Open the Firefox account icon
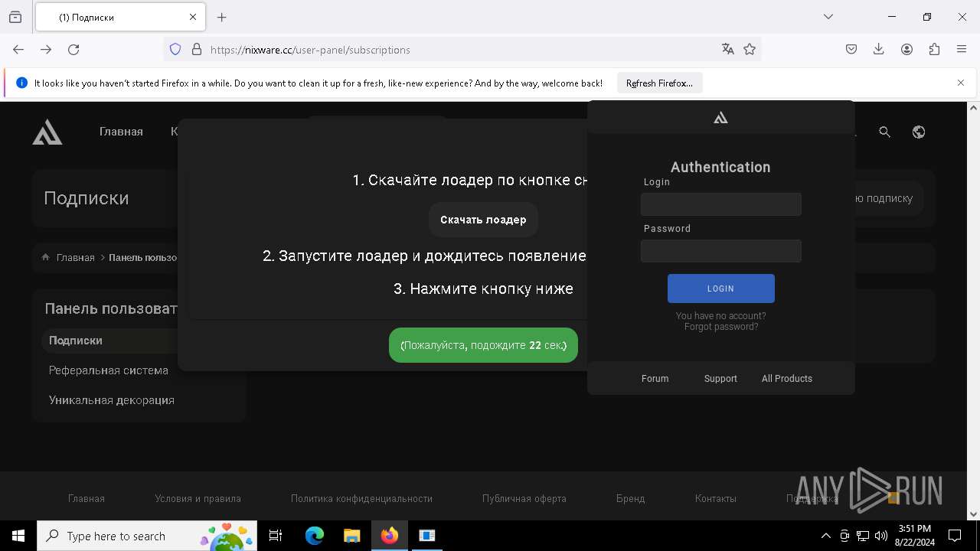Screen dimensions: 980x551 point(906,49)
